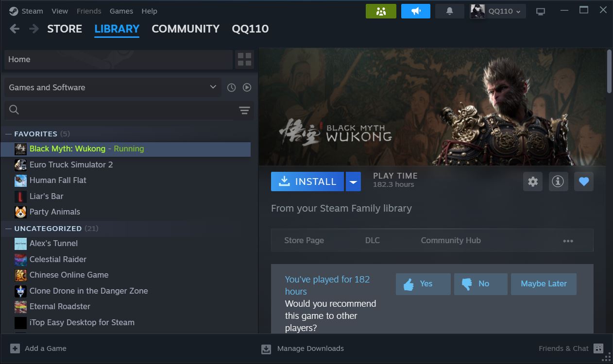Toggle the favorite heart icon

click(x=584, y=182)
